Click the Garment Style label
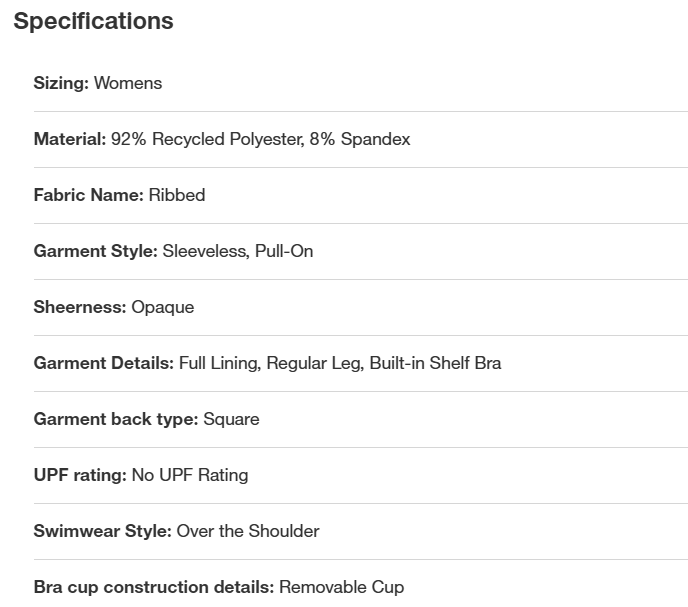The width and height of the screenshot is (688, 607). 95,251
